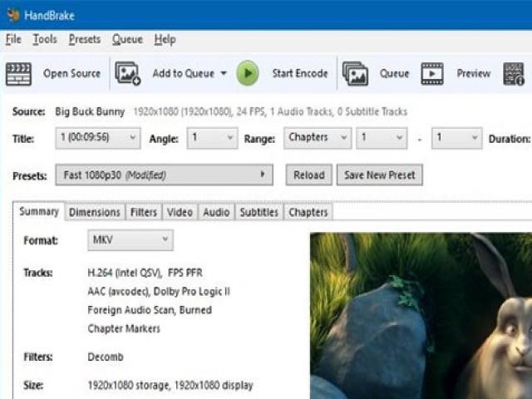Click the Decomb filter text
The height and width of the screenshot is (399, 532).
pos(106,357)
